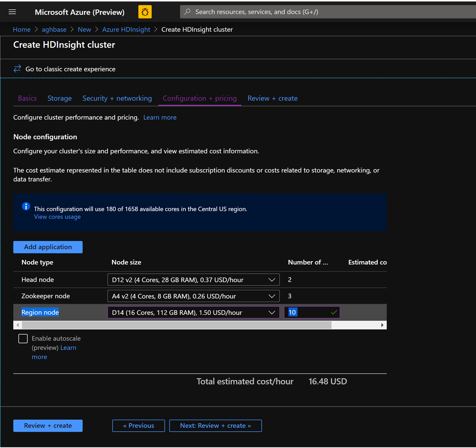Click the horizontal scrollbar left arrow
This screenshot has width=476, height=448.
(18, 325)
